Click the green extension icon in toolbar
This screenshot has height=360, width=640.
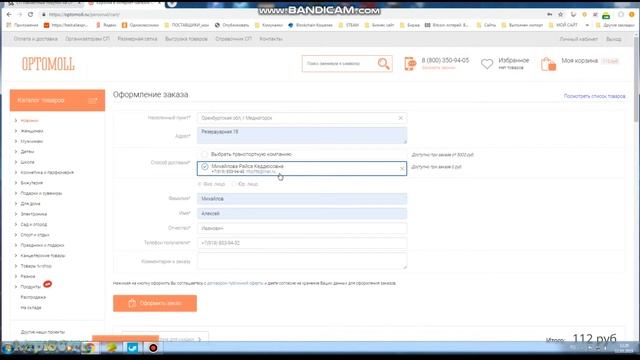coord(606,15)
